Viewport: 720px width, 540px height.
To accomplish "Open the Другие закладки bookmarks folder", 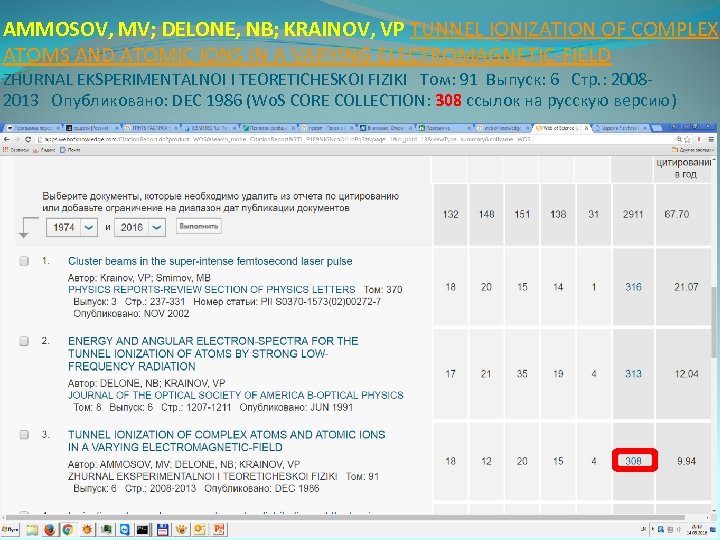I will tap(693, 150).
